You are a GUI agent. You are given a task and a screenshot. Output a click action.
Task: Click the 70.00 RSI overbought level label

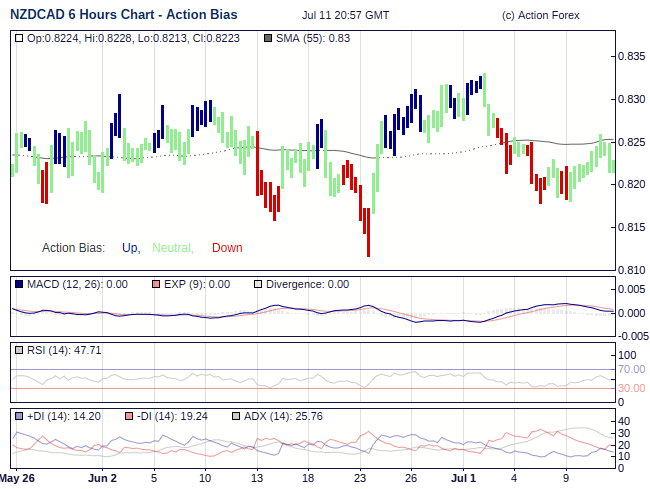coord(631,370)
